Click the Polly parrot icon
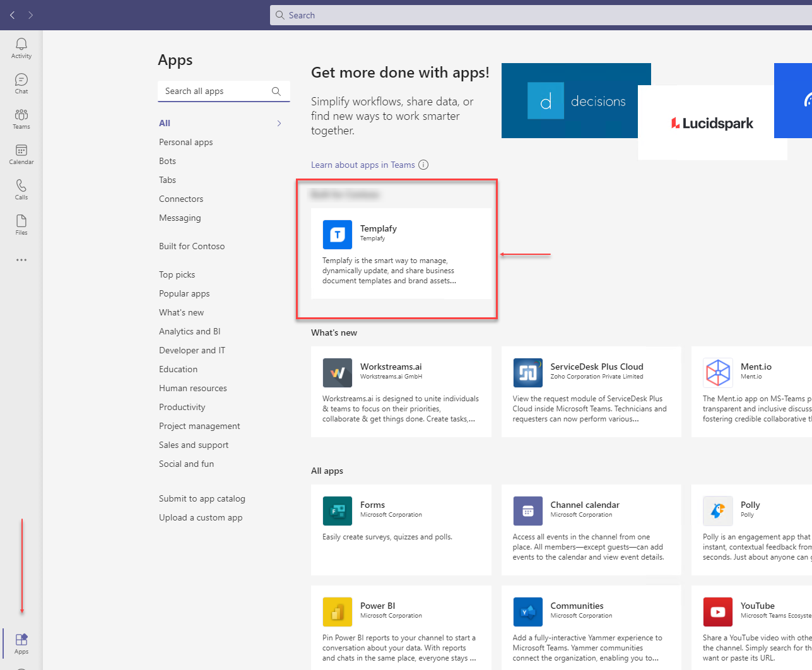Image resolution: width=812 pixels, height=670 pixels. (x=718, y=511)
